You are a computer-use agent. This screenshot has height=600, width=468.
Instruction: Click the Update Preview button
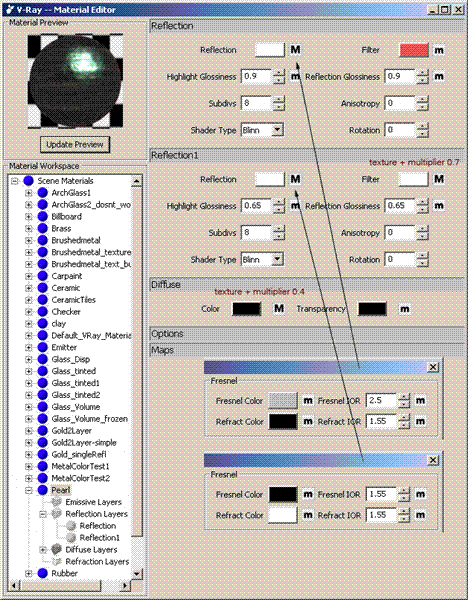coord(75,145)
